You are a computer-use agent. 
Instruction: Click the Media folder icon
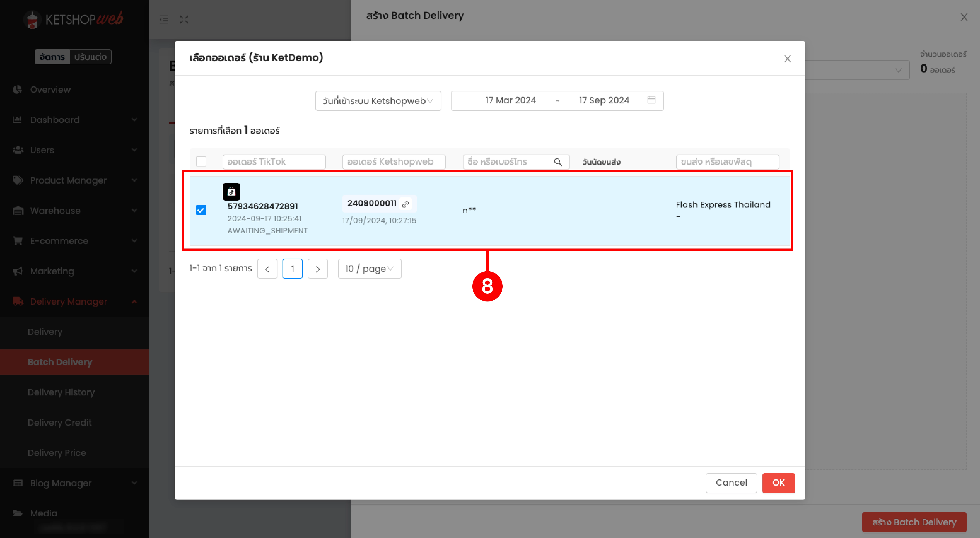[17, 513]
